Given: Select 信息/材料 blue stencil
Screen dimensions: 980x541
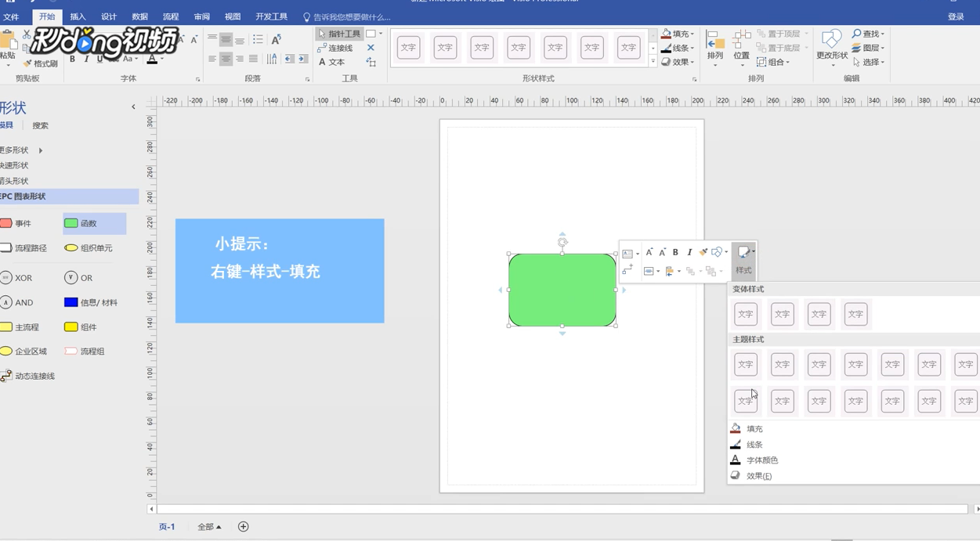Looking at the screenshot, I should click(91, 302).
